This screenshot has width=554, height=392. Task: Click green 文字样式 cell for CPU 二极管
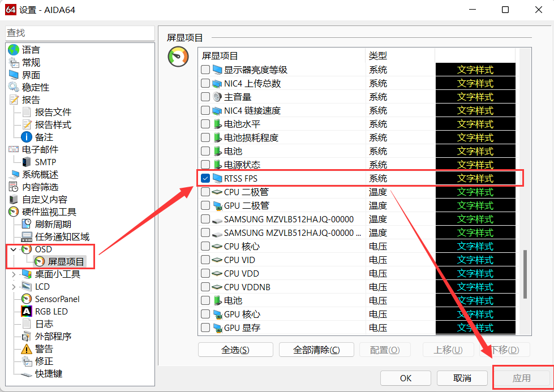(x=475, y=192)
